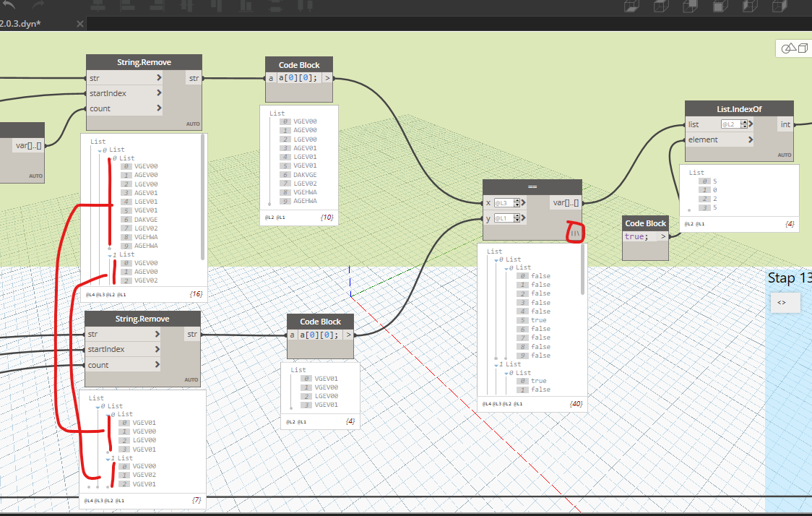Click the scrollbar of the == preview bubble

click(x=582, y=270)
